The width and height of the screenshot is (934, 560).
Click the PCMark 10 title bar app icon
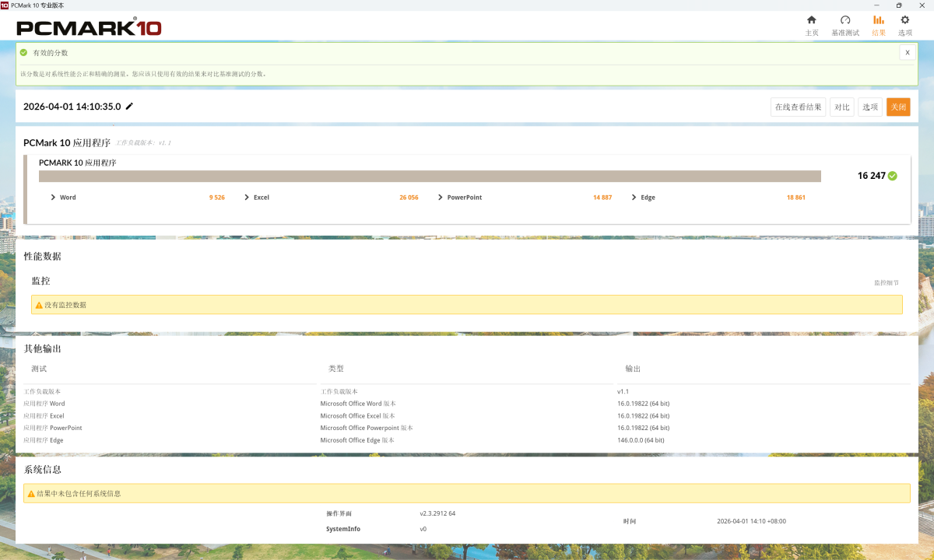coord(5,5)
